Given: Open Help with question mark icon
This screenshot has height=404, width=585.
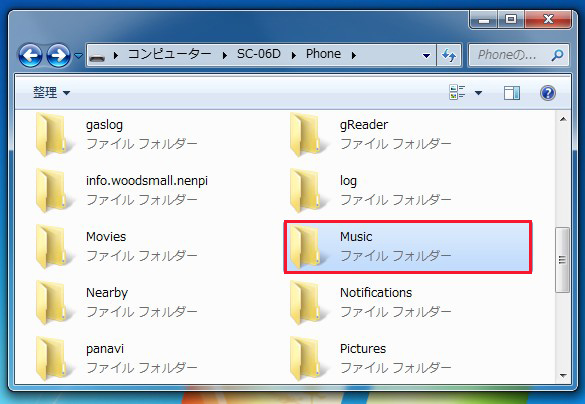Looking at the screenshot, I should tap(548, 93).
